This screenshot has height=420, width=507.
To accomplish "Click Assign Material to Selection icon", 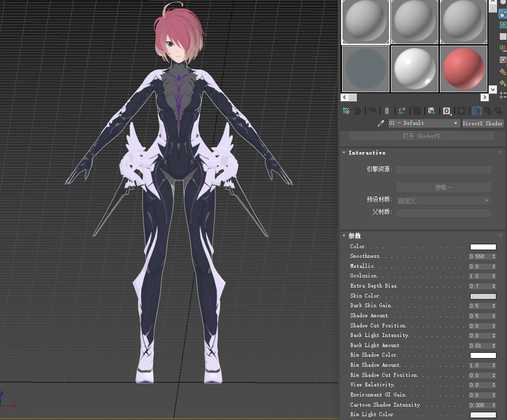I will coord(372,111).
